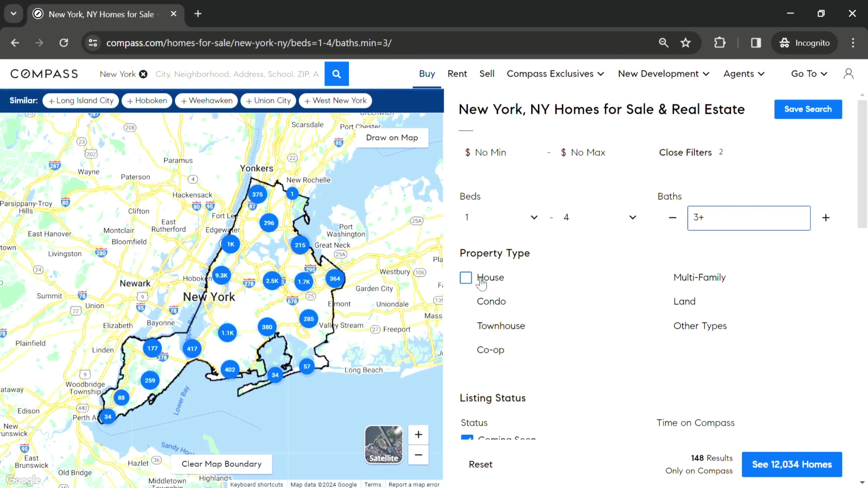Select the Co-op property type
The image size is (868, 488).
tap(490, 350)
